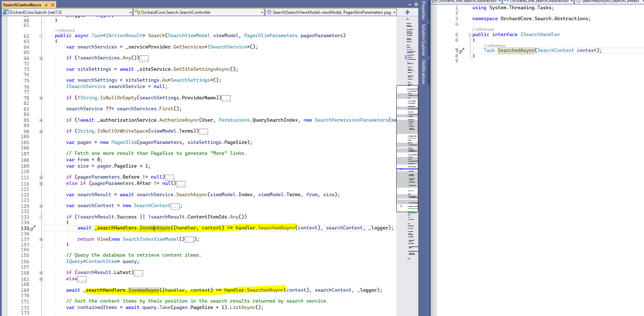Screen dimensions: 644x316
Task: Click '2 references' above ISearchHandler interface
Action: [483, 29]
